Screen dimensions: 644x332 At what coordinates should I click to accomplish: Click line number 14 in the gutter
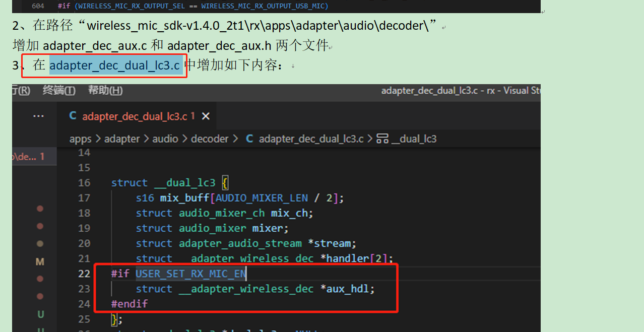point(84,153)
